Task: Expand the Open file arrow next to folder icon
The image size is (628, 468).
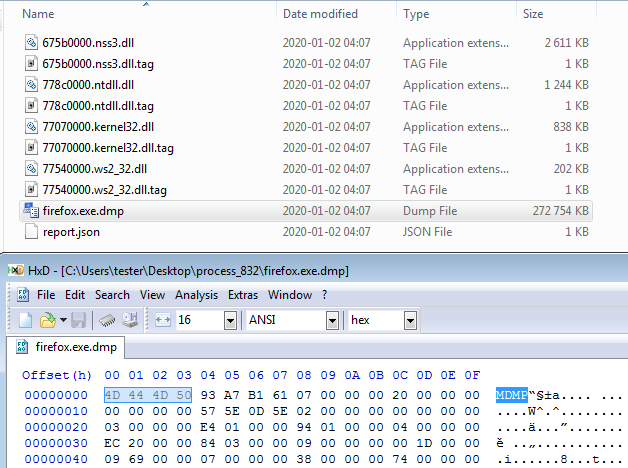Action: click(x=63, y=320)
